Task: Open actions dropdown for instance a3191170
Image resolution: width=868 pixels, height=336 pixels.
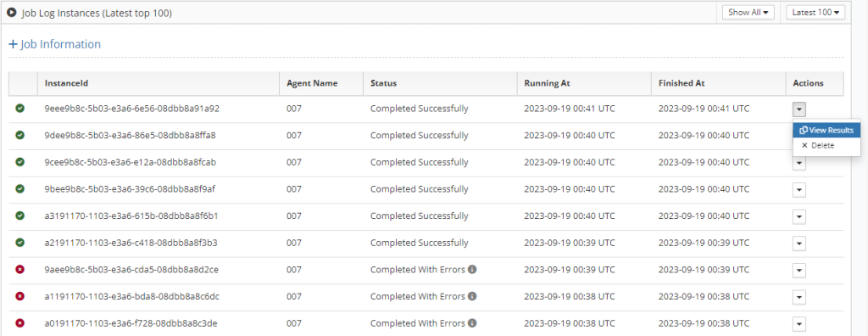Action: [x=798, y=217]
